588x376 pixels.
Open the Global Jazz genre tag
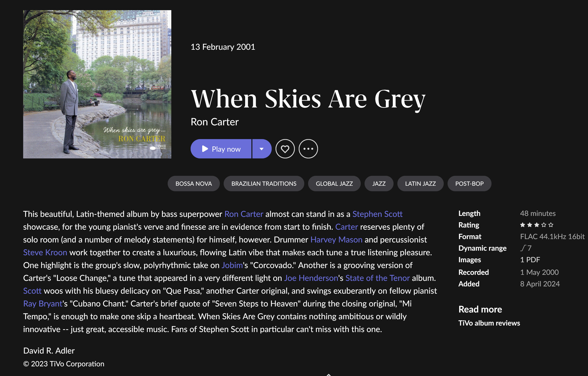pos(334,184)
